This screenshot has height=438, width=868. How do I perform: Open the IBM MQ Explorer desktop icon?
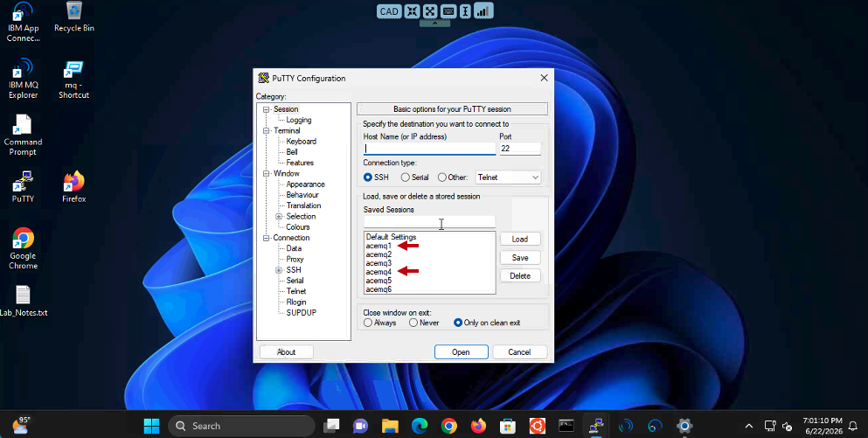pyautogui.click(x=23, y=78)
